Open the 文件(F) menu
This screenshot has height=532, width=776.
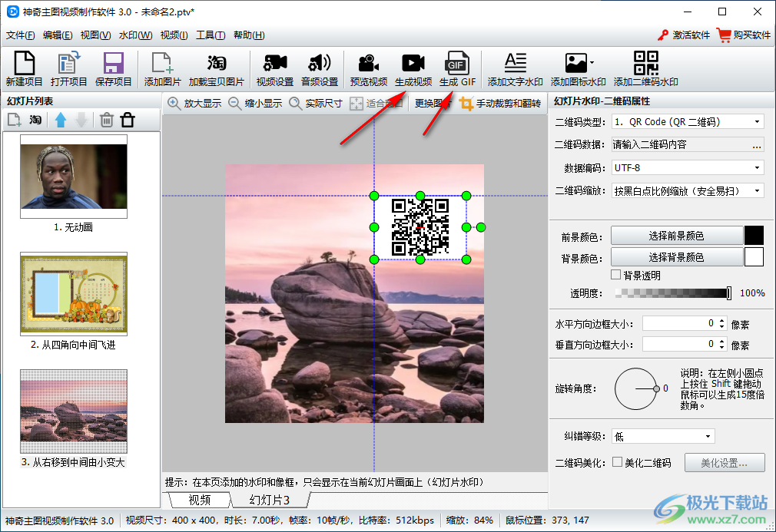pos(20,35)
